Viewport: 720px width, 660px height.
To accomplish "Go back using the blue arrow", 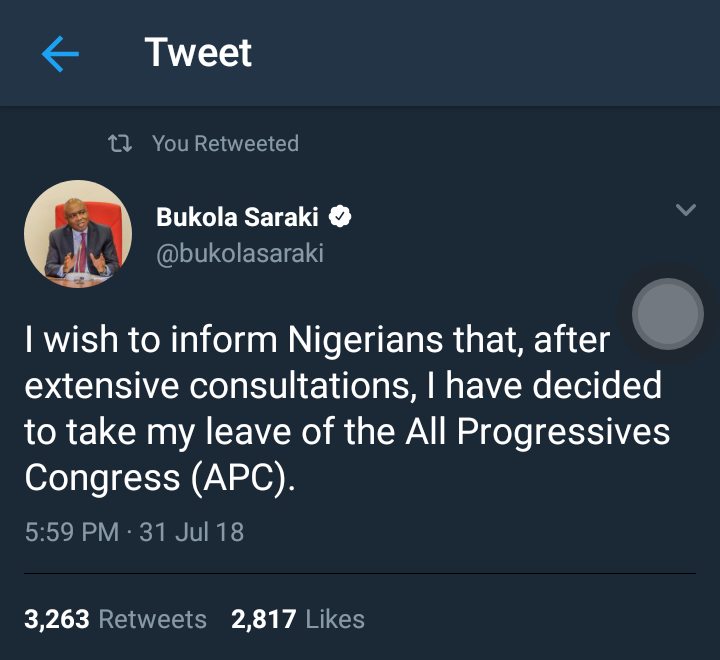I will 60,54.
